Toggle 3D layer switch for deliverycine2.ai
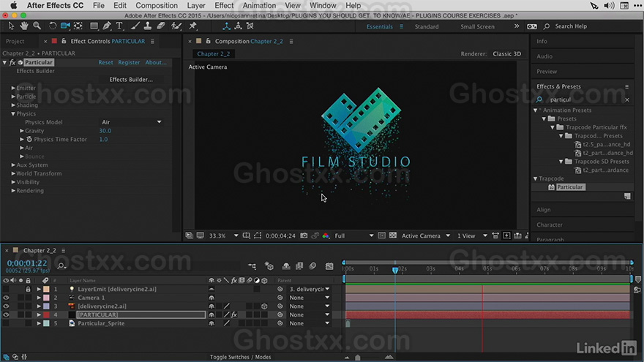Viewport: 644px width, 362px height. coord(264,306)
